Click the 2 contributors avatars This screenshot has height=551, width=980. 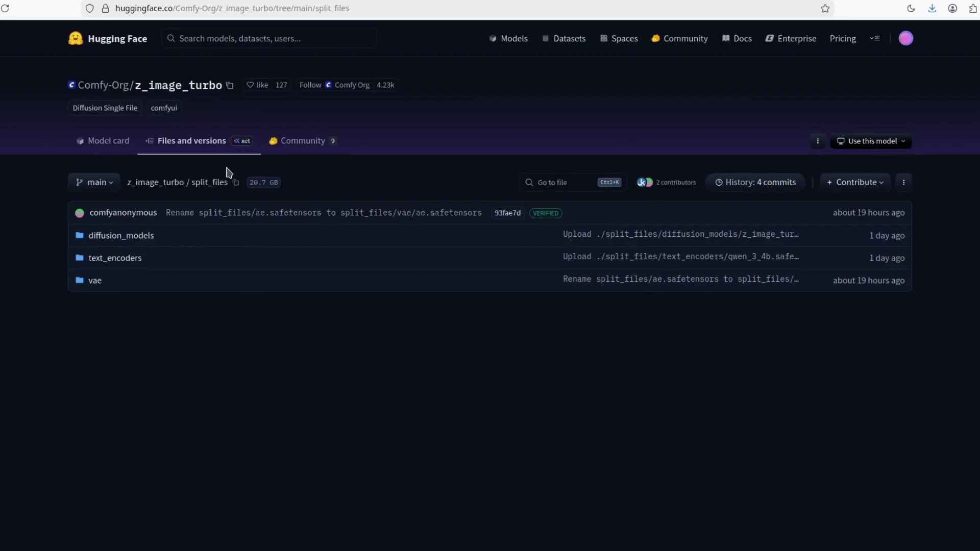click(x=644, y=182)
